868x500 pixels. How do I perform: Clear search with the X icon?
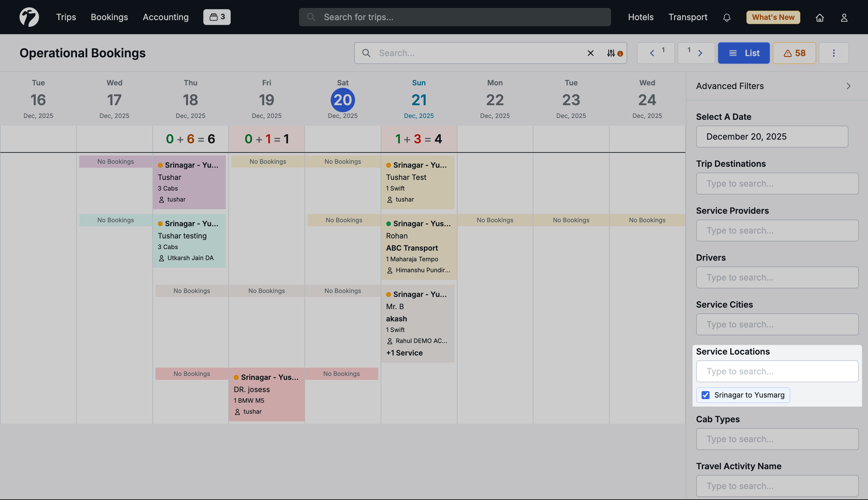point(590,53)
